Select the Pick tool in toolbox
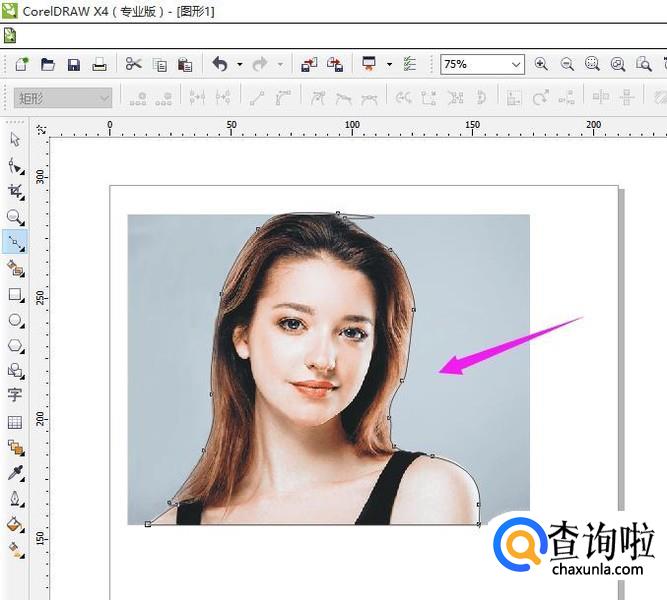The height and width of the screenshot is (600, 667). [15, 139]
